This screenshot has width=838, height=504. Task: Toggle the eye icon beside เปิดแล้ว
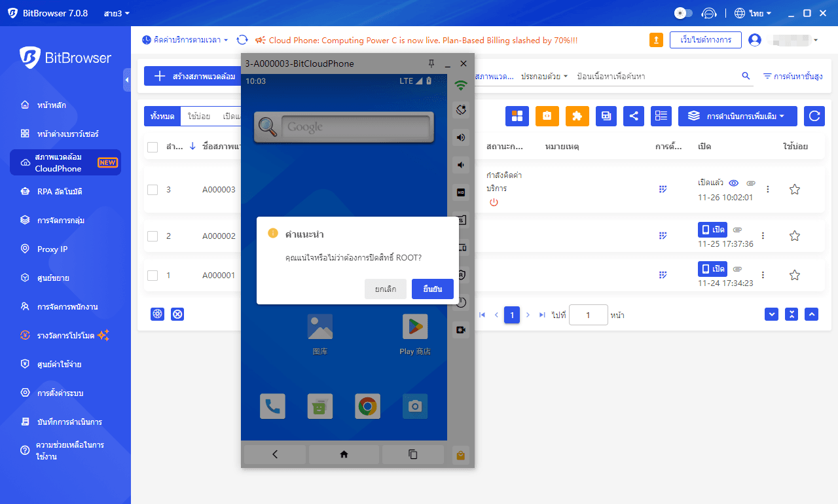click(x=734, y=183)
